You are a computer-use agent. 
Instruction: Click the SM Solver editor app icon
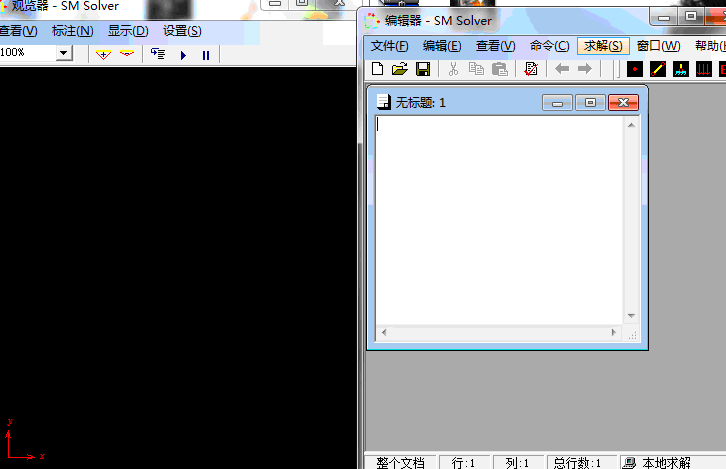point(371,20)
